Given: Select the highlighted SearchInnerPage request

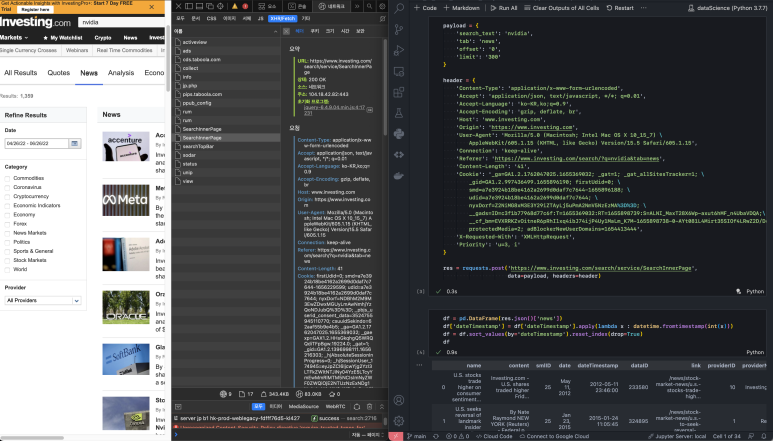Looking at the screenshot, I should click(226, 138).
